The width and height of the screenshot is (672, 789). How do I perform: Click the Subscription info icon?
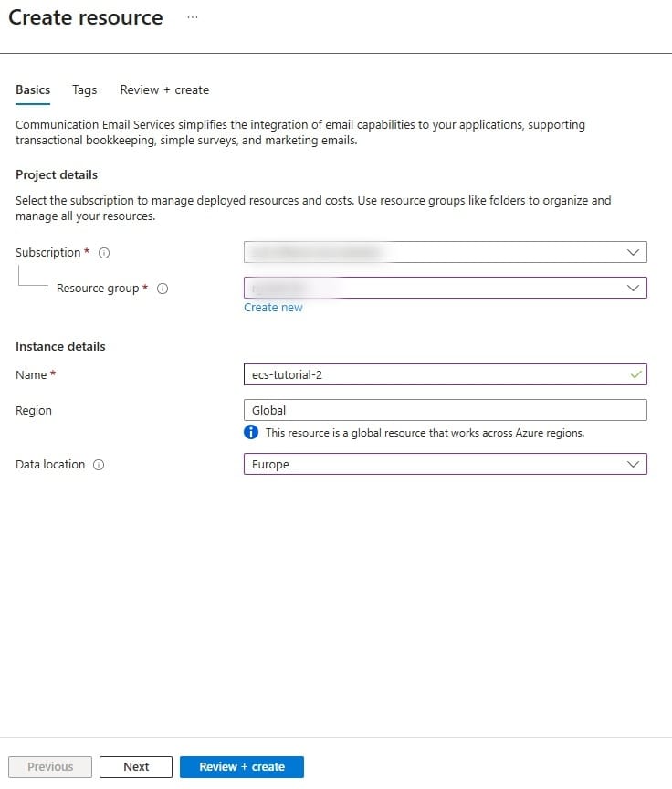[x=104, y=253]
